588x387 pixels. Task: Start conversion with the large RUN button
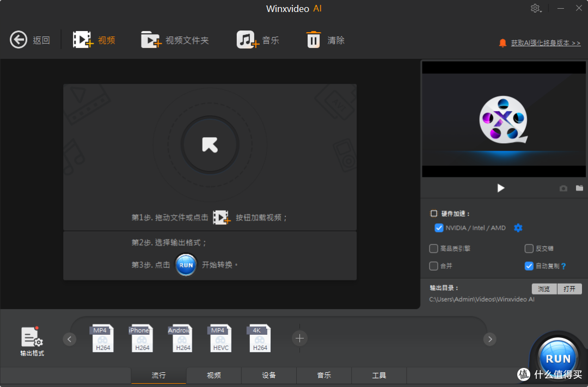click(x=558, y=359)
